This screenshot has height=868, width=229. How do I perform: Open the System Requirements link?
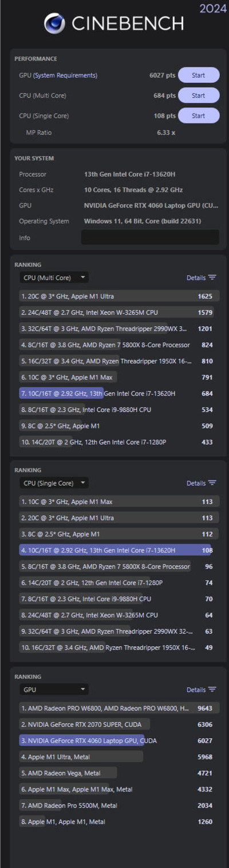[65, 75]
